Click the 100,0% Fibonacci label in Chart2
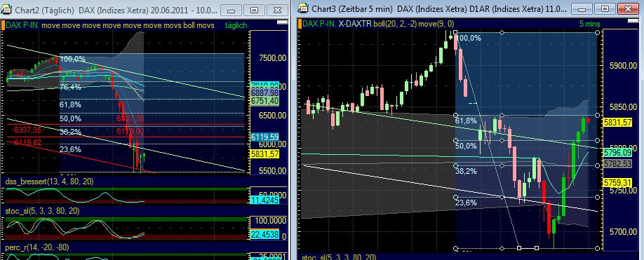This screenshot has width=644, height=260. tap(73, 60)
